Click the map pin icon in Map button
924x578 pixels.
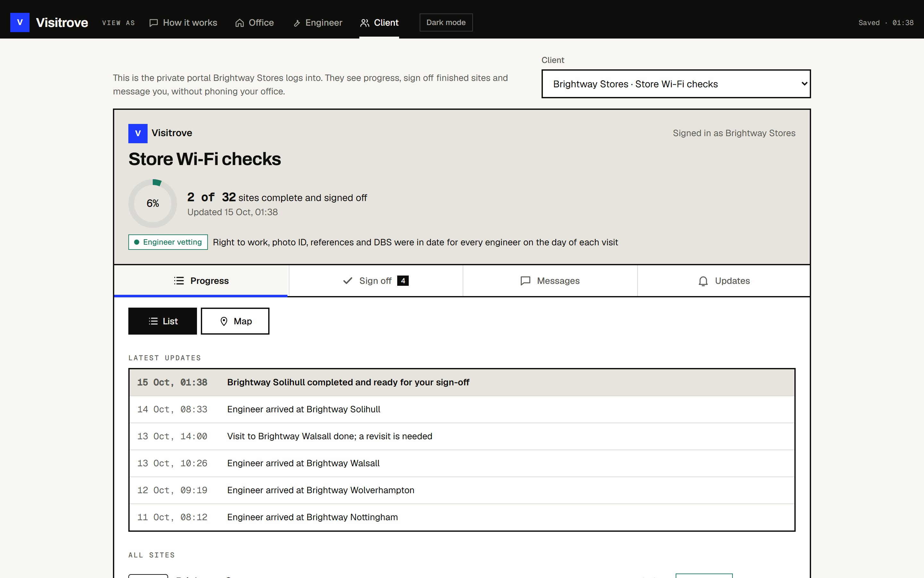pyautogui.click(x=224, y=321)
